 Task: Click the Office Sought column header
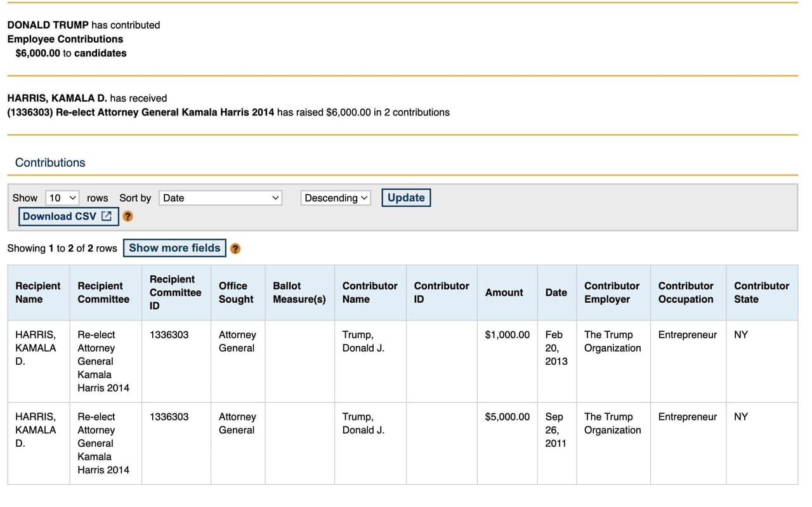(x=237, y=293)
